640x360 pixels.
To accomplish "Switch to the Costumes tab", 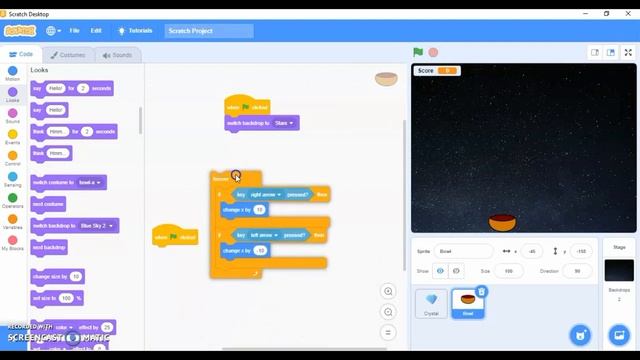I will [x=68, y=55].
